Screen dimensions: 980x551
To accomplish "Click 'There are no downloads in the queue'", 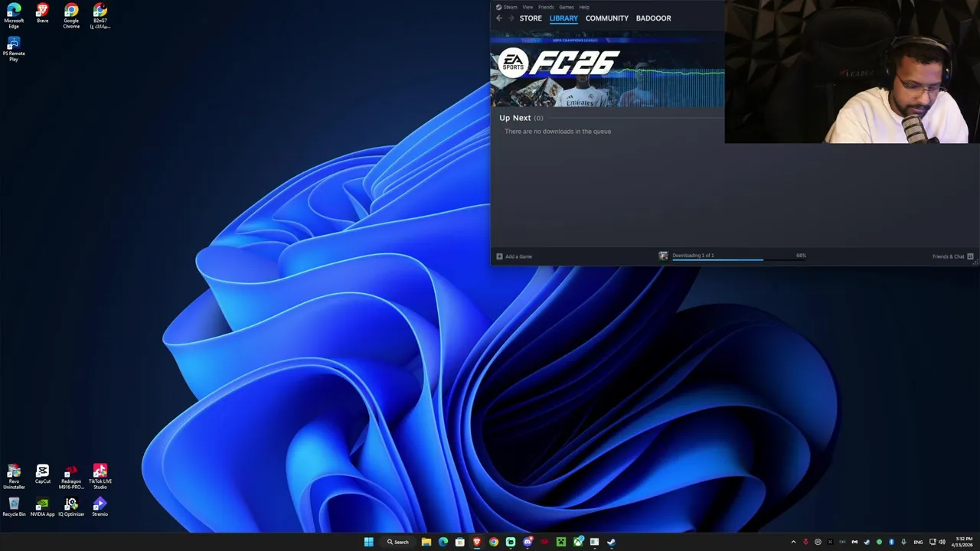I will click(557, 132).
